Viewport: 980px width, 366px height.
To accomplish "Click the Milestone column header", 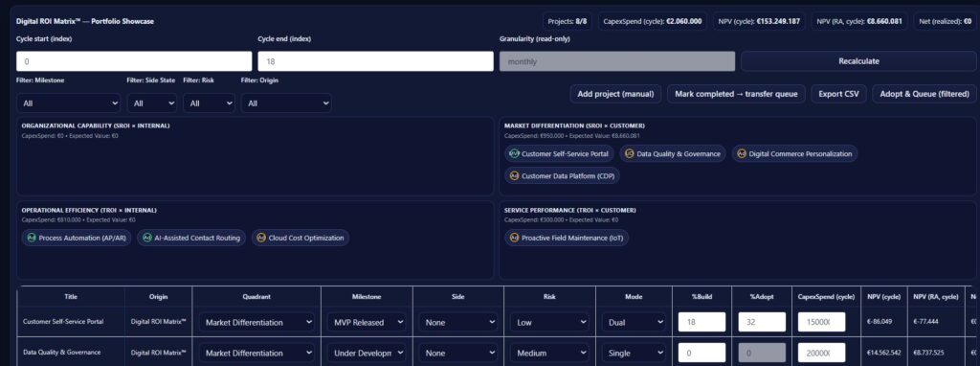I will tap(367, 297).
